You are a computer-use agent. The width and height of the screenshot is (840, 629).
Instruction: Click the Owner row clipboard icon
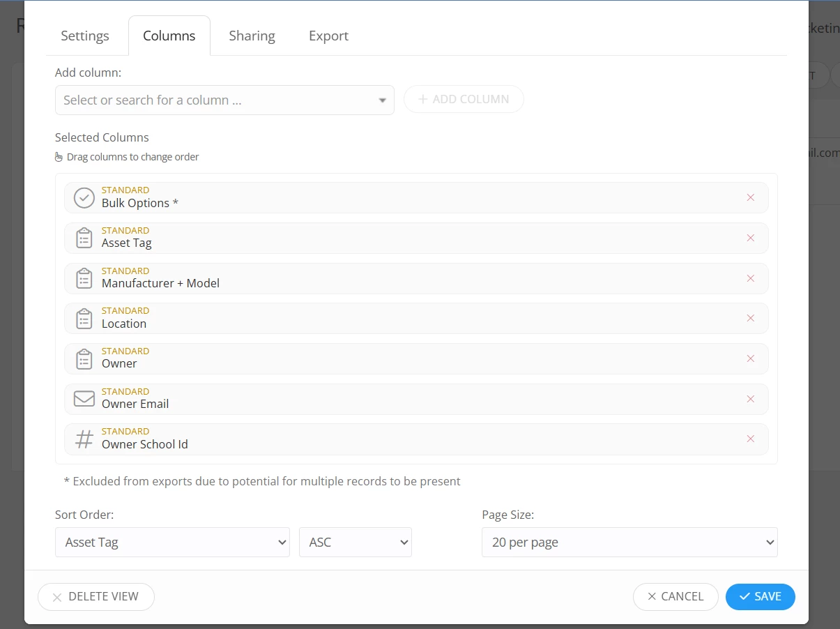pyautogui.click(x=84, y=358)
